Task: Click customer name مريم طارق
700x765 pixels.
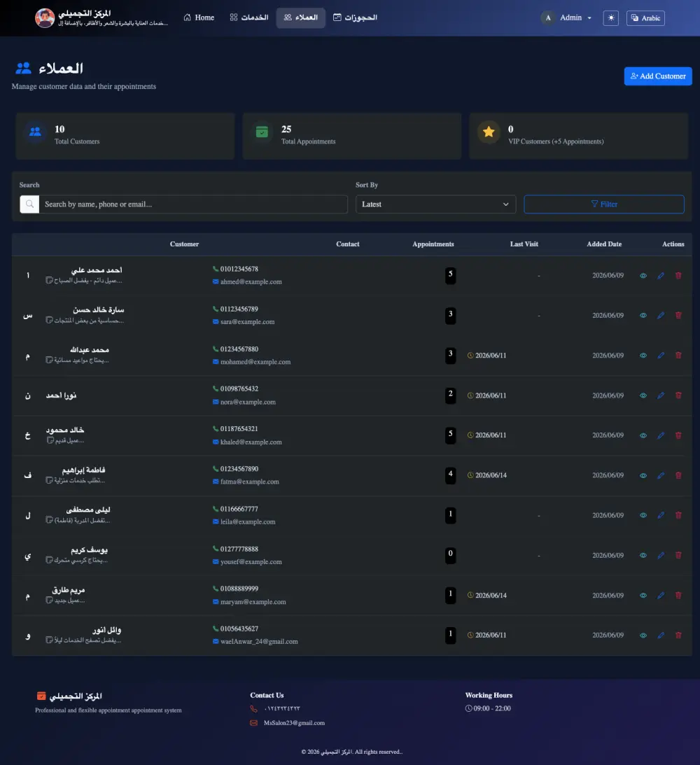Action: point(69,590)
